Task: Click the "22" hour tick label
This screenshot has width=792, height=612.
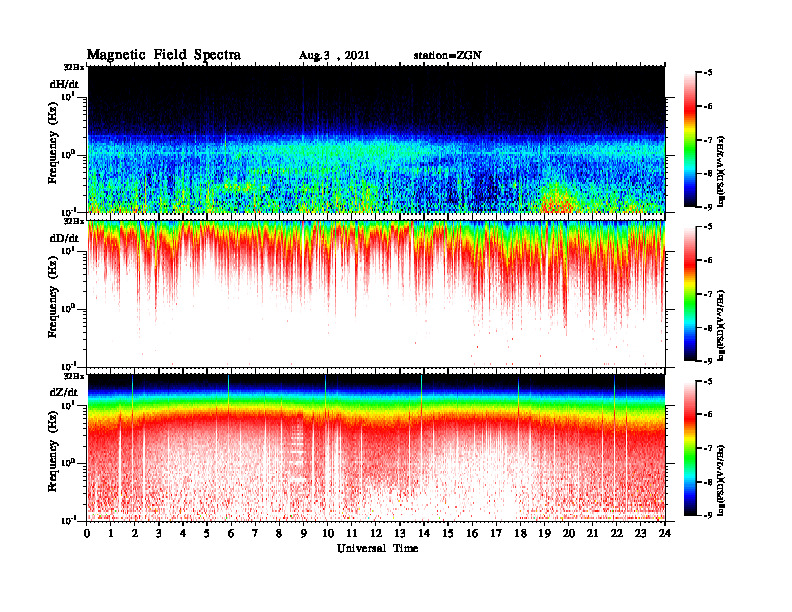Action: pos(616,533)
